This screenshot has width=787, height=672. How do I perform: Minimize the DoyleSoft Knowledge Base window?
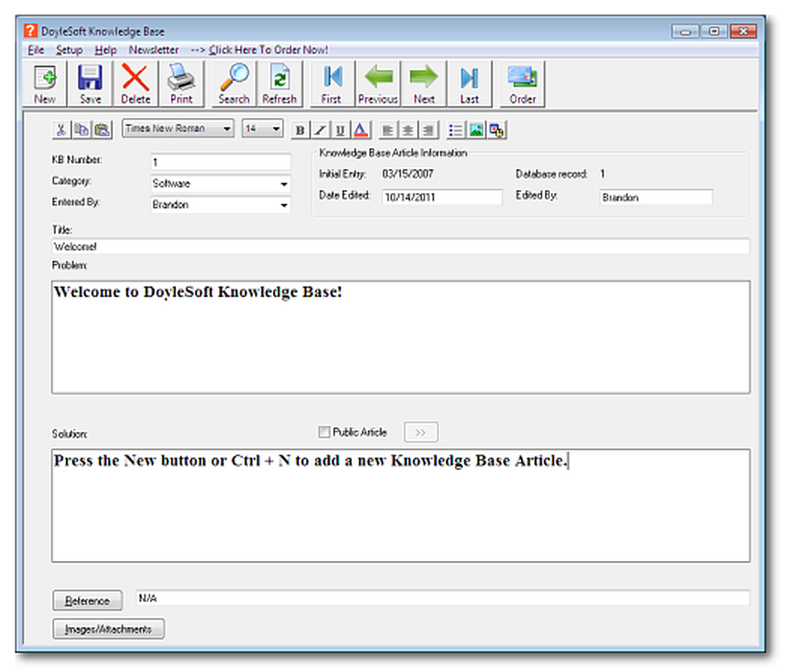[x=685, y=31]
